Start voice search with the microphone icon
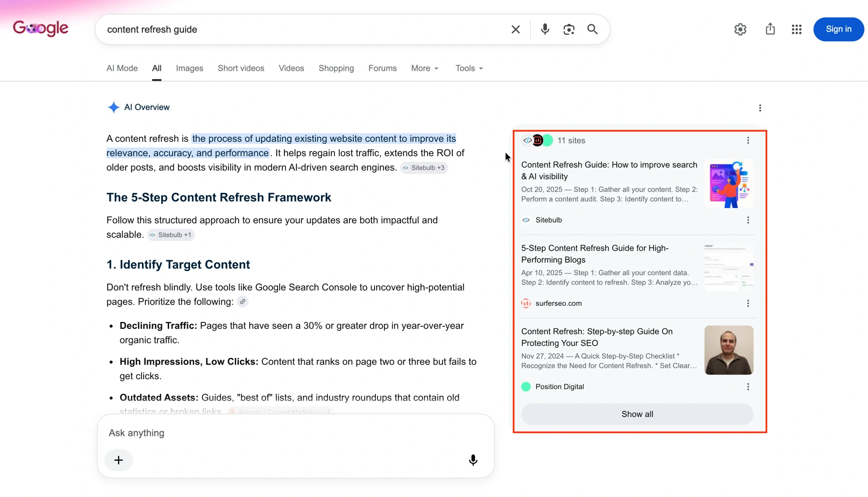The image size is (868, 497). pyautogui.click(x=545, y=30)
